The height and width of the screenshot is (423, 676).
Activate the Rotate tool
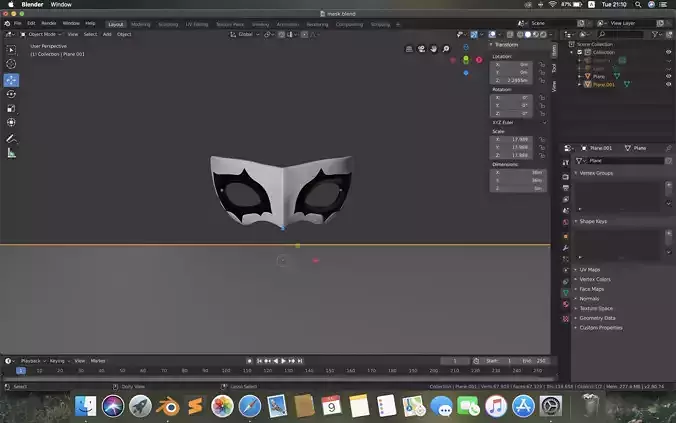click(x=11, y=94)
